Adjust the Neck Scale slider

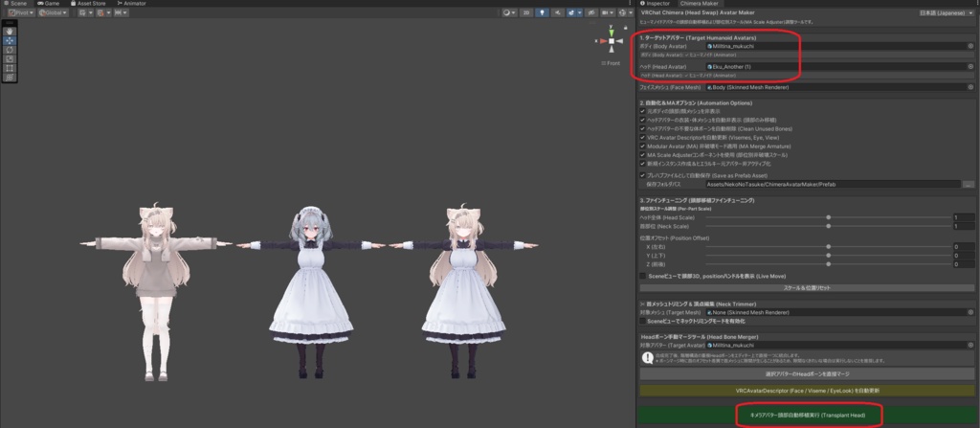829,226
